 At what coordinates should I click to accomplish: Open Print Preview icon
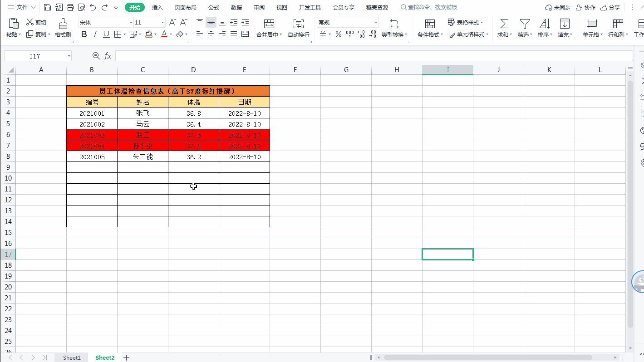pyautogui.click(x=81, y=7)
